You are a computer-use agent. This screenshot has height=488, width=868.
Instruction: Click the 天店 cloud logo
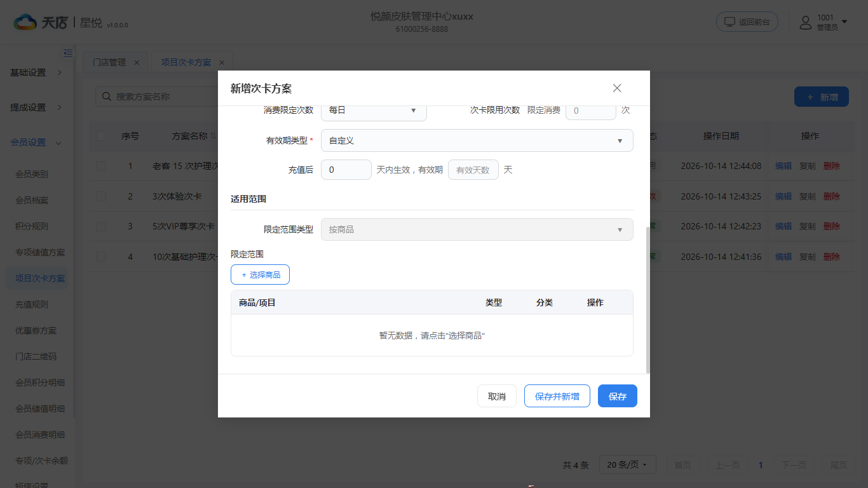[26, 22]
